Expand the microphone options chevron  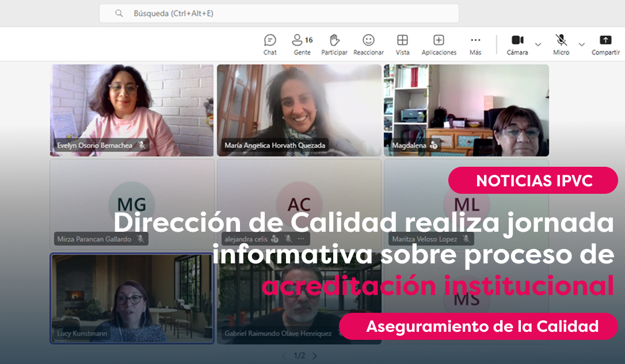(582, 44)
